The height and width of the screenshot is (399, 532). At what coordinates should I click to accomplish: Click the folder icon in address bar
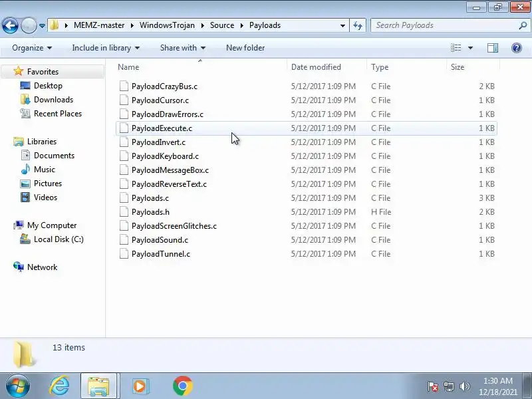point(55,25)
